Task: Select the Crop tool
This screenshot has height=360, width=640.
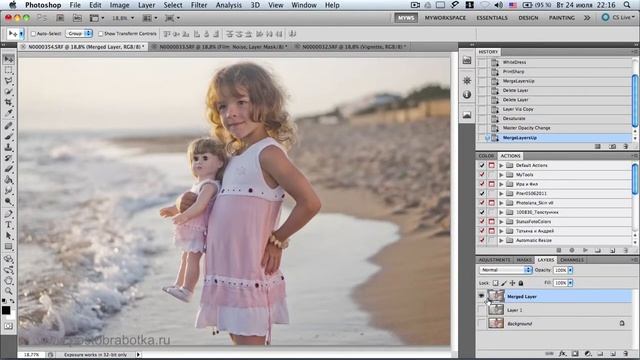Action: pos(9,102)
